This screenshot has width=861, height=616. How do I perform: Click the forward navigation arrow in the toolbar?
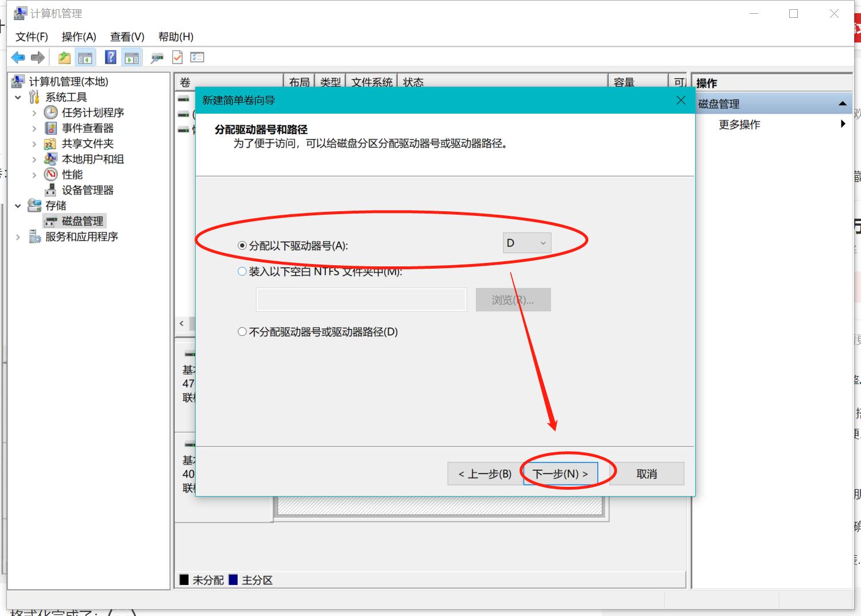38,57
